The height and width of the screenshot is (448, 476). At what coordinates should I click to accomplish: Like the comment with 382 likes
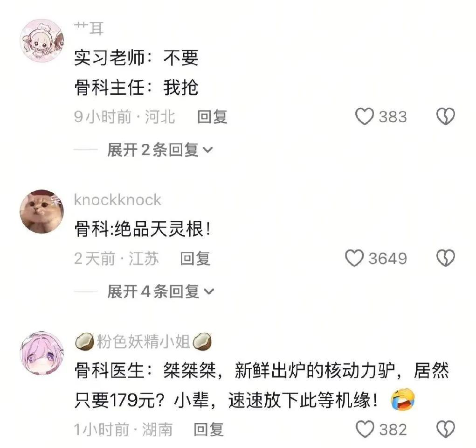[x=364, y=429]
